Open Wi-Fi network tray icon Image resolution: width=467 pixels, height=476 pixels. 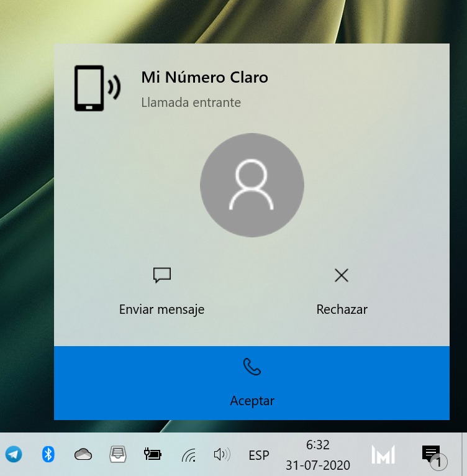pos(188,455)
